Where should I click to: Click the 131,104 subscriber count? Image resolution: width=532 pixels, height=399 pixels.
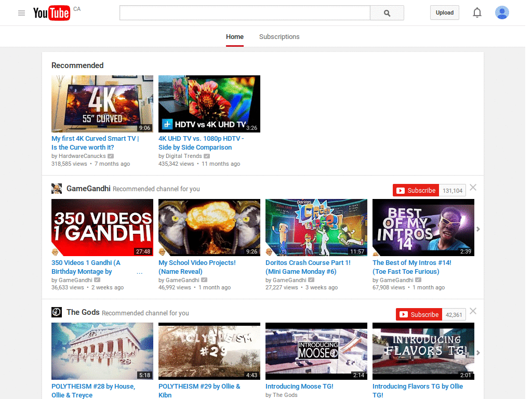[x=453, y=191]
